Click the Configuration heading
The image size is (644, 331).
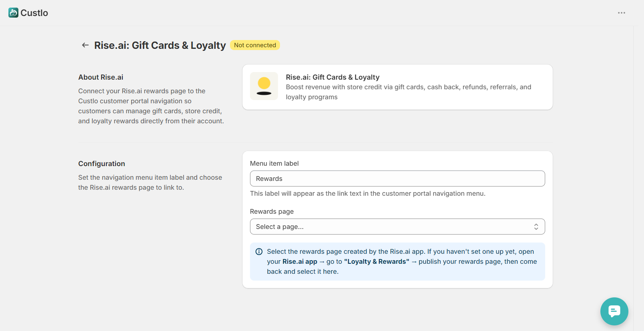pyautogui.click(x=102, y=164)
